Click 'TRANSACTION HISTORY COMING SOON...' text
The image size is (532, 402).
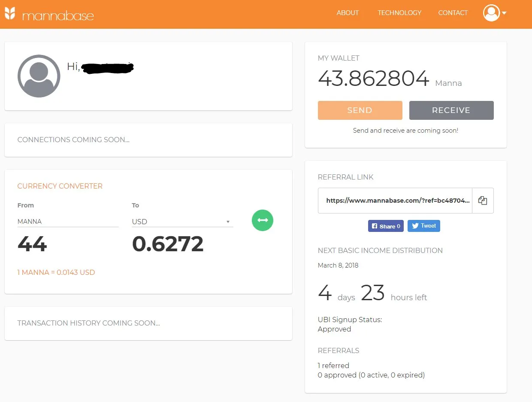pos(89,323)
